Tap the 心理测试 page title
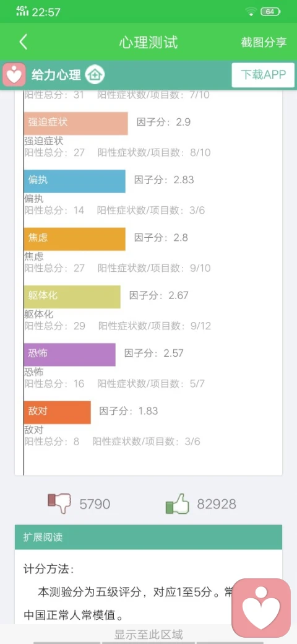Viewport: 297px width, 644px height. [x=148, y=42]
